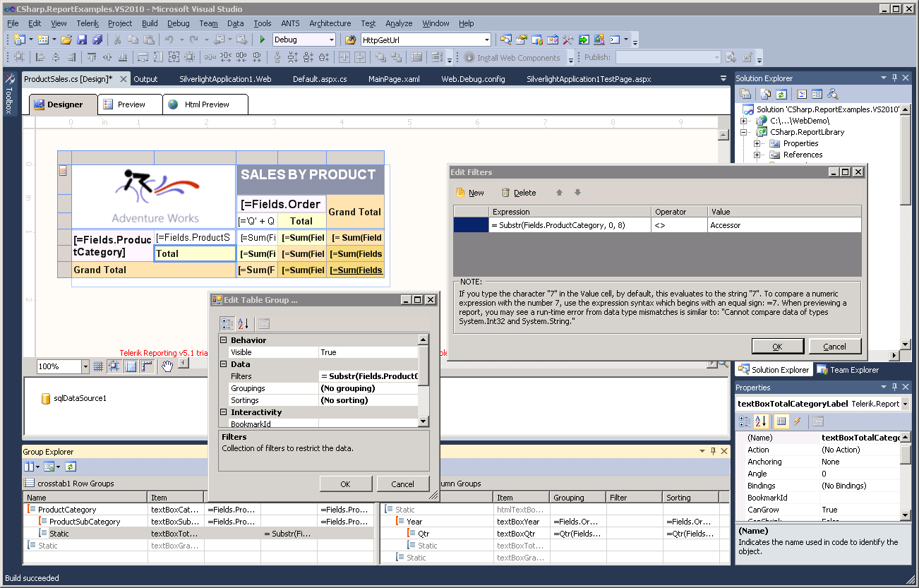Click the Save All toolbar icon
The image size is (919, 588).
pos(97,40)
